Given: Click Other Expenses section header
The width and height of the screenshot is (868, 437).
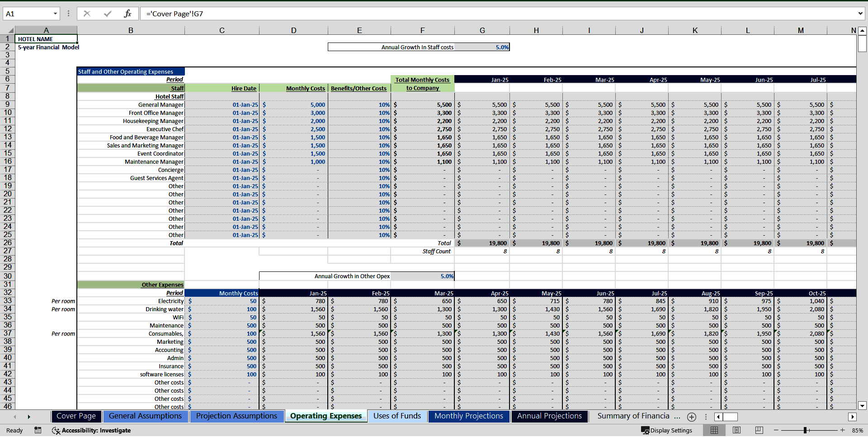Looking at the screenshot, I should click(x=131, y=285).
